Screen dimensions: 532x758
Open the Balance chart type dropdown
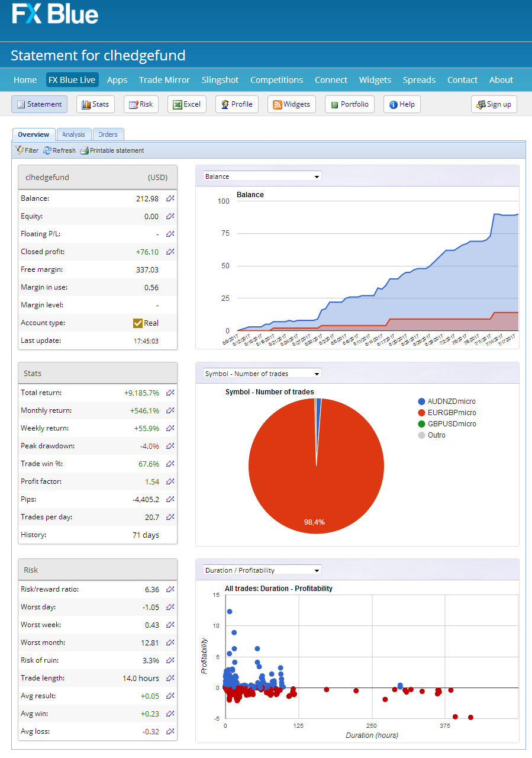pyautogui.click(x=262, y=176)
